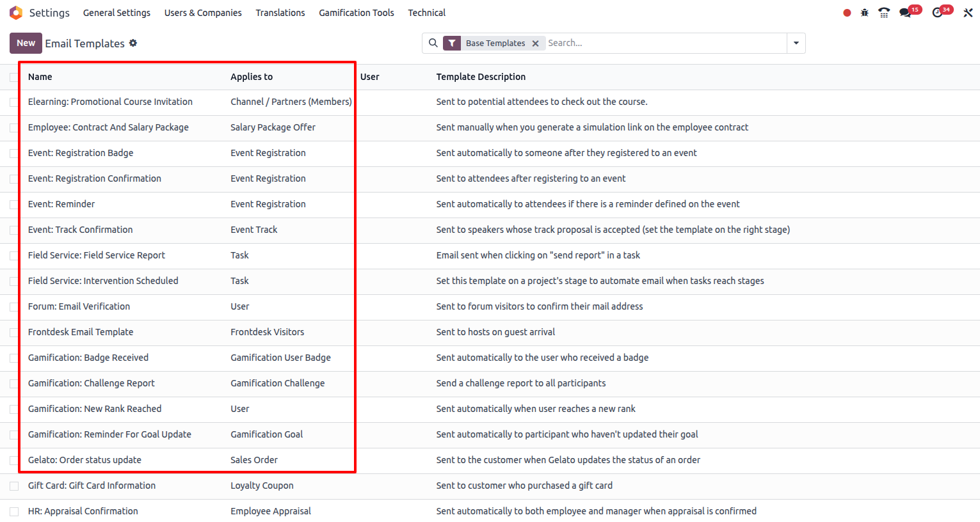Open the General Settings menu

point(116,13)
